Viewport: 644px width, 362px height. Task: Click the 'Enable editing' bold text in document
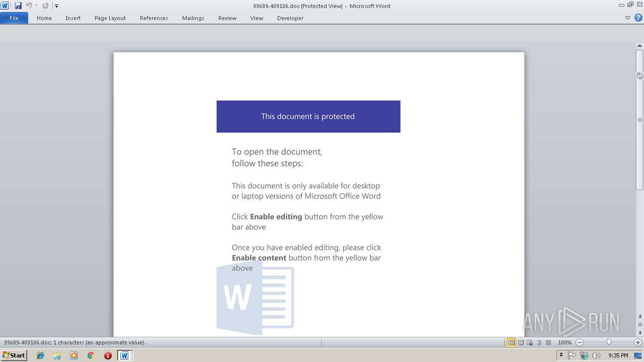(x=276, y=217)
